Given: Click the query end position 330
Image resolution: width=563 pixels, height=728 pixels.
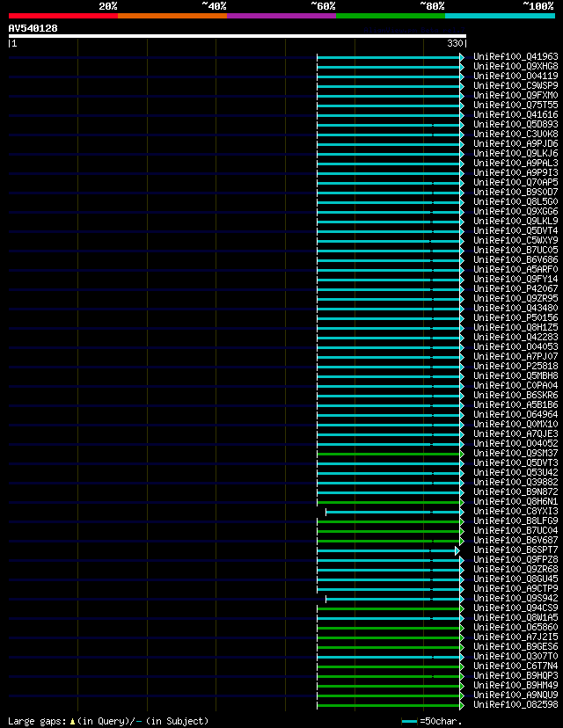Looking at the screenshot, I should click(x=455, y=43).
